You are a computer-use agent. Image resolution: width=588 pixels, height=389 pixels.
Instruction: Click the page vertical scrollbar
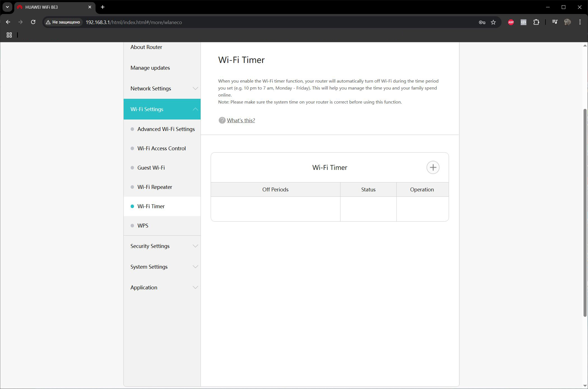click(x=585, y=213)
